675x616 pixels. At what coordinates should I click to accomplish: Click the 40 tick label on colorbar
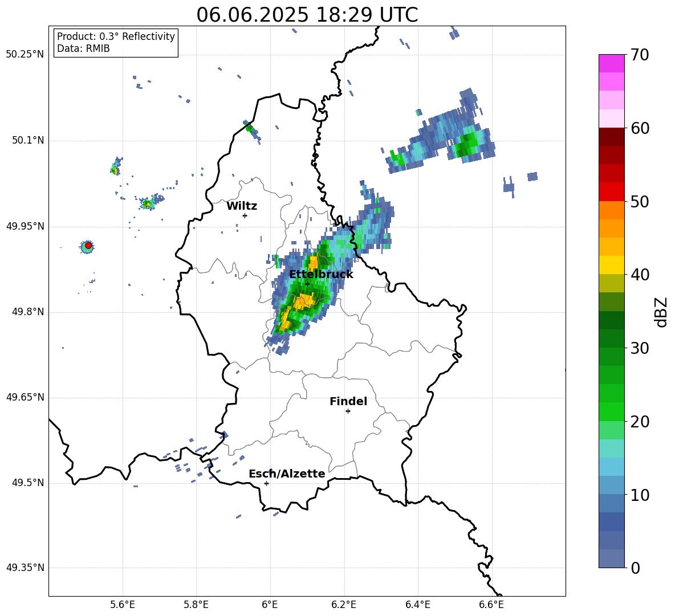[640, 275]
